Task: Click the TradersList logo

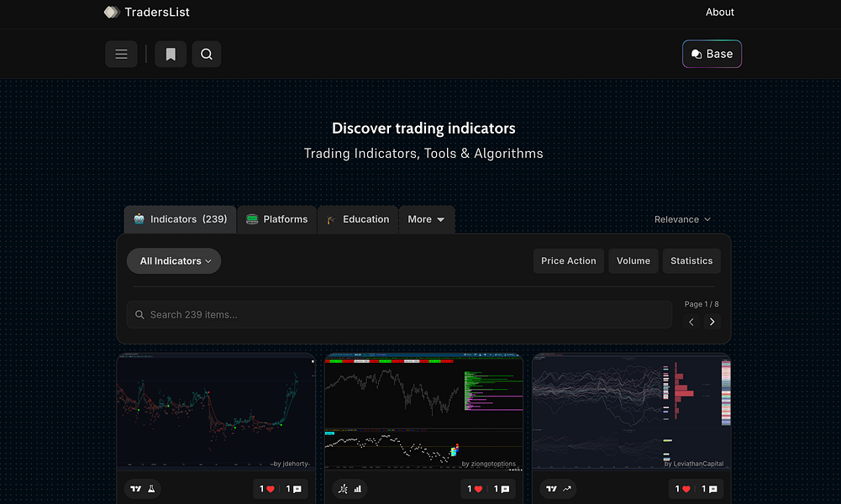Action: (147, 13)
